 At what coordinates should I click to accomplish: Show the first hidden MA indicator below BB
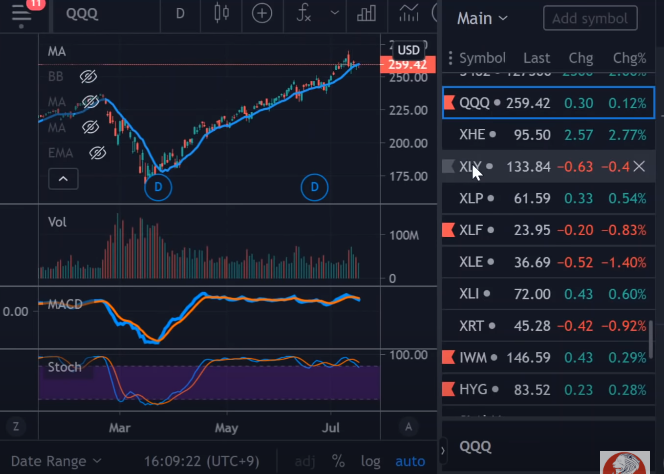click(90, 102)
